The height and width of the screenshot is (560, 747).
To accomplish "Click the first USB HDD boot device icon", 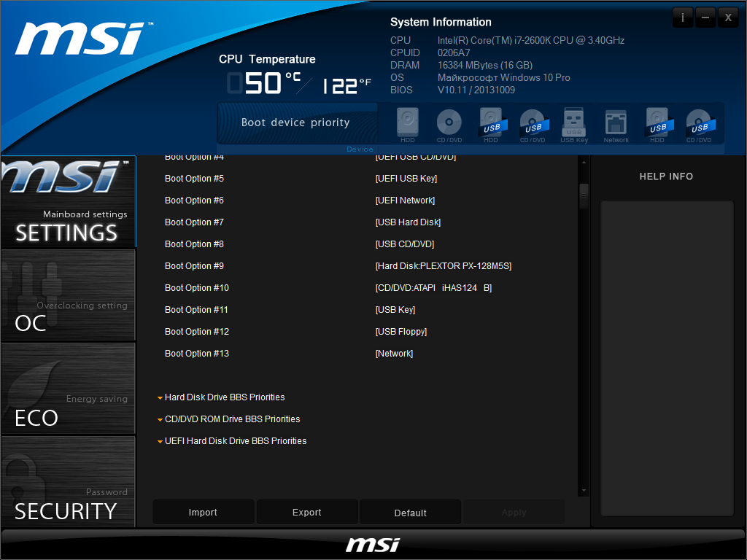I will 491,125.
